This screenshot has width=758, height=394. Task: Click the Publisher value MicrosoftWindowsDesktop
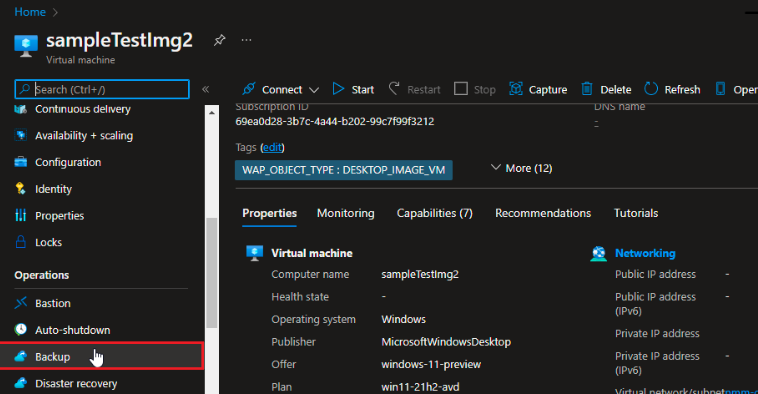pos(446,342)
